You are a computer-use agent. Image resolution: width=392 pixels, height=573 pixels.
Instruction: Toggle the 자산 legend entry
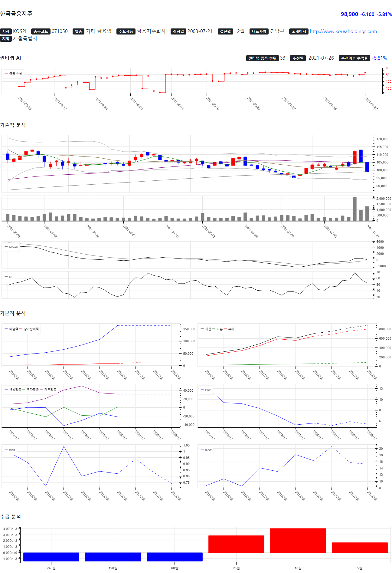pyautogui.click(x=206, y=329)
